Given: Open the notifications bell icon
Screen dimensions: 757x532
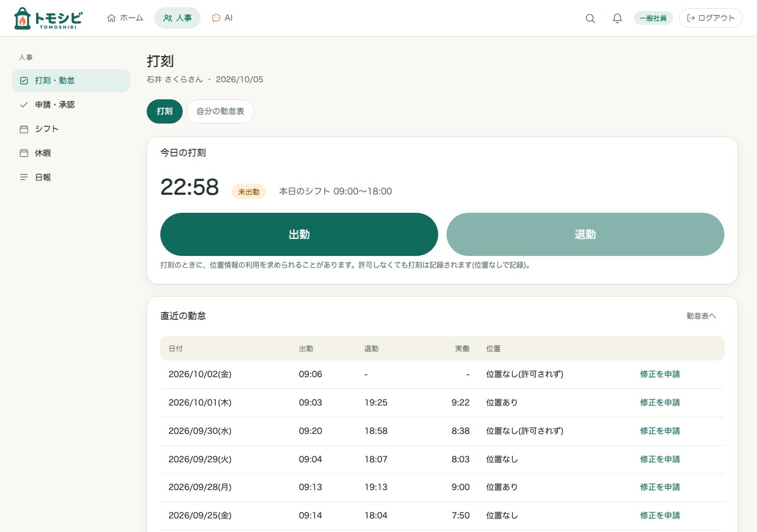Looking at the screenshot, I should [617, 18].
